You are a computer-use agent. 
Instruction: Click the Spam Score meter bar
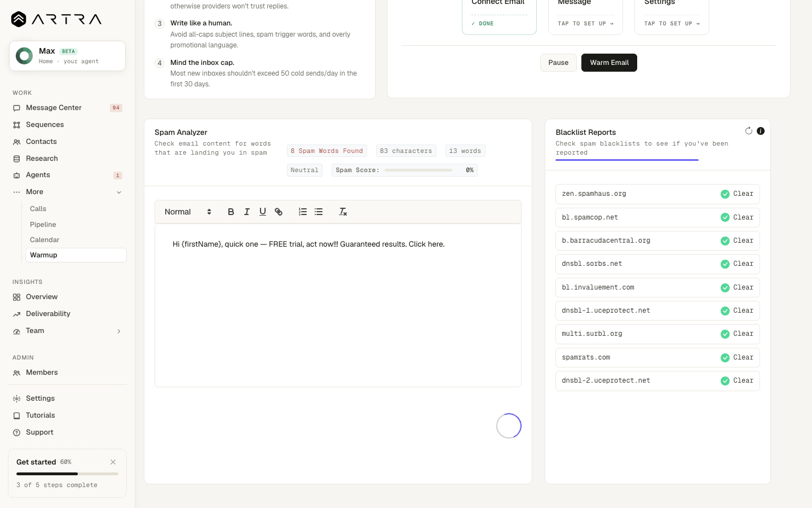(x=418, y=170)
